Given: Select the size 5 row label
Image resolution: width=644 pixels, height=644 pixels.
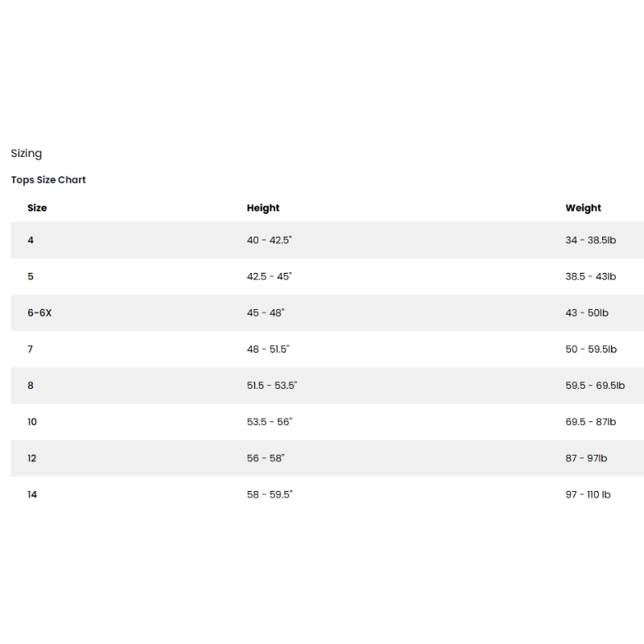Looking at the screenshot, I should [x=31, y=276].
